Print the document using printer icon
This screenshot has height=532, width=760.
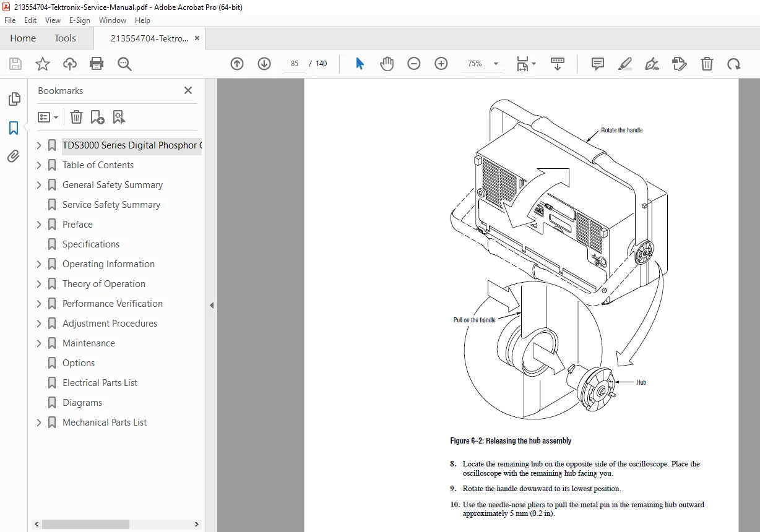pos(97,64)
